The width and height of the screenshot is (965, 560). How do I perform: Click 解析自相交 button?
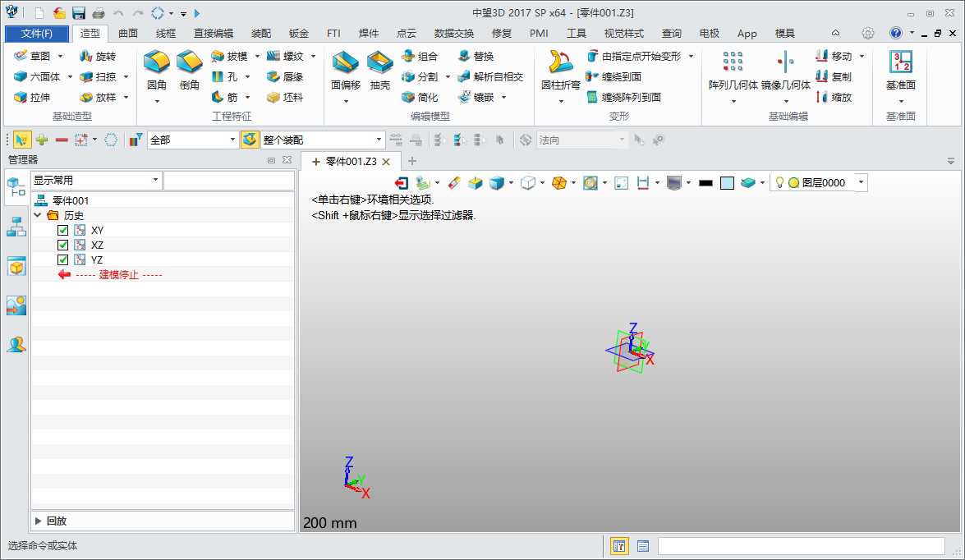click(x=490, y=77)
